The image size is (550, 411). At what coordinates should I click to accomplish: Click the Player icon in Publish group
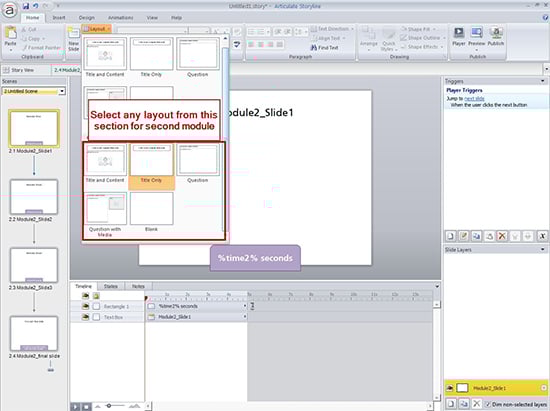point(458,33)
